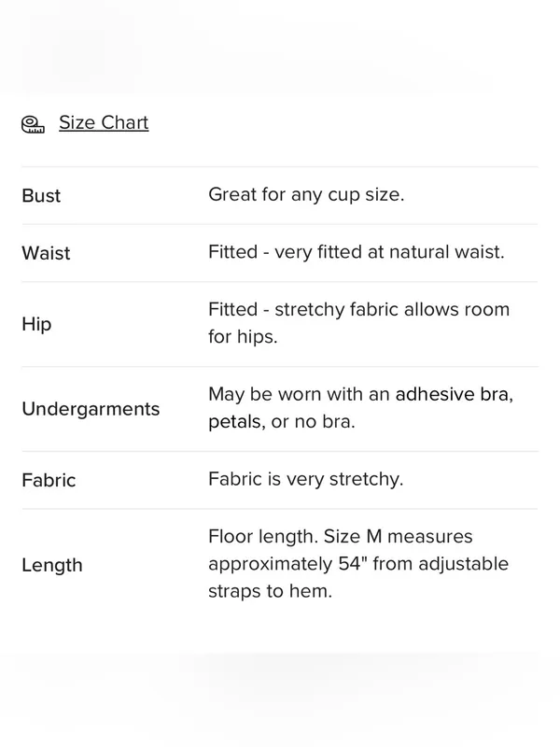Viewport: 560px width, 747px height.
Task: Select the Length row label
Action: [x=52, y=566]
